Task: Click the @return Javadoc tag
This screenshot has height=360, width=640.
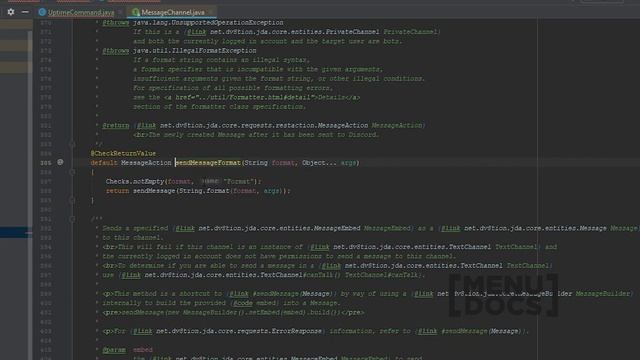Action: coord(116,125)
